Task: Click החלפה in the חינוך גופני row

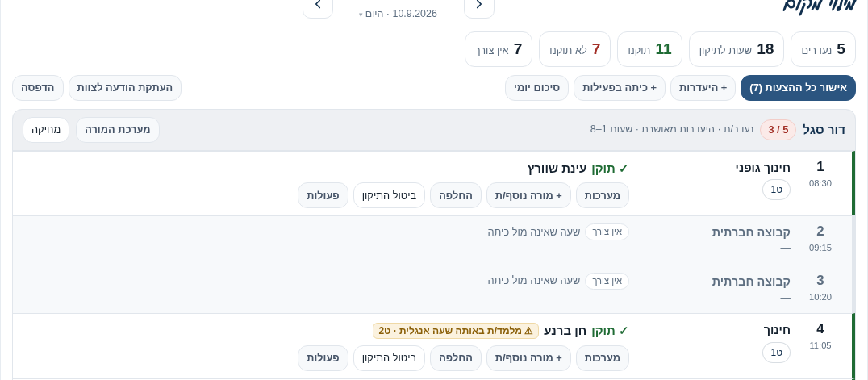Action: (456, 195)
